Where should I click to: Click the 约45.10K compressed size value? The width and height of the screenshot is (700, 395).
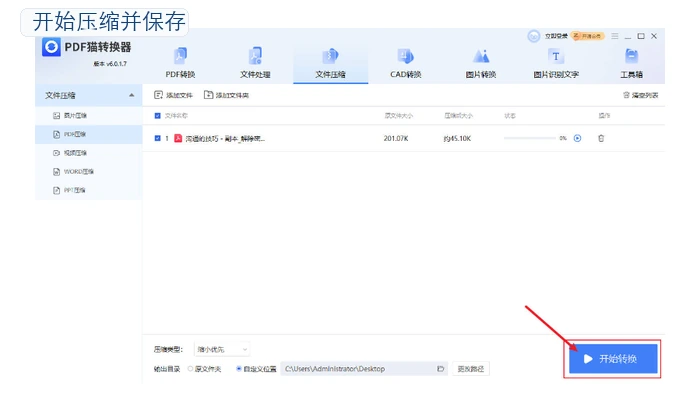(x=457, y=138)
